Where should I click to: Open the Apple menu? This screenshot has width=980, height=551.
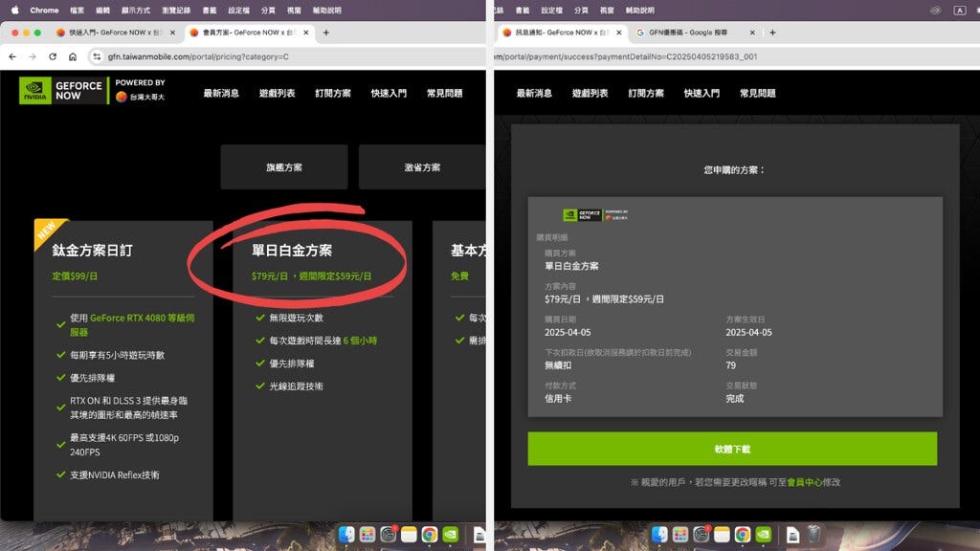[14, 10]
